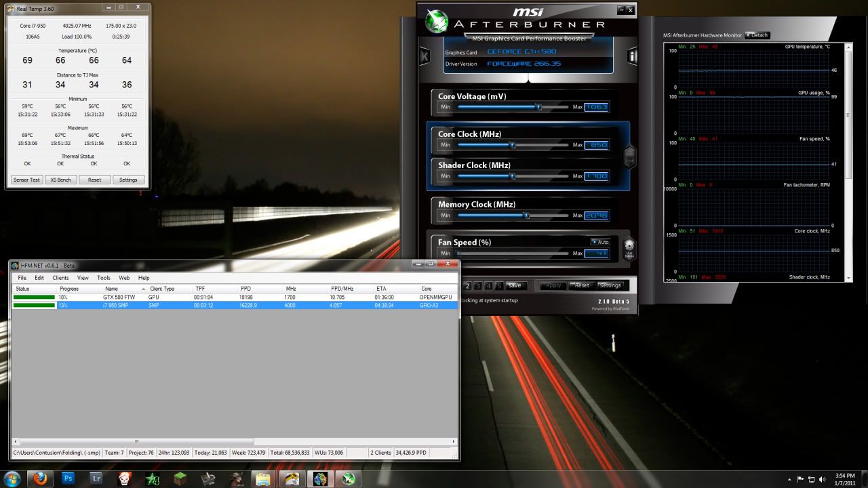
Task: Click Sensor Test in Real Temp
Action: 26,180
